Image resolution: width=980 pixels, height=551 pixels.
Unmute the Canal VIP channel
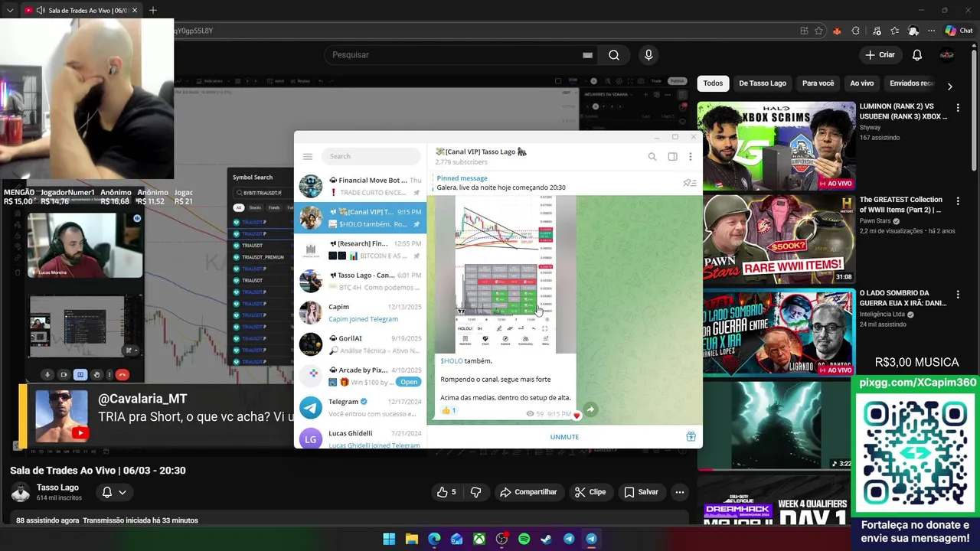564,437
